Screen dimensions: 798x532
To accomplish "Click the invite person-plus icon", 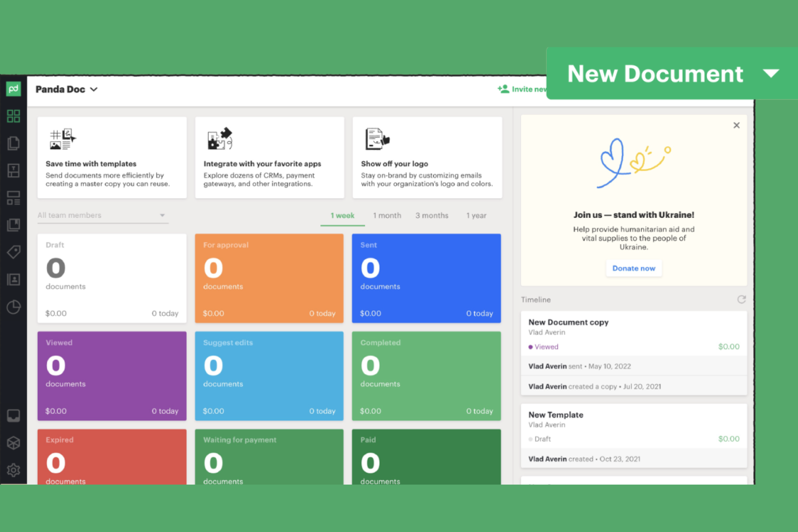I will (503, 89).
